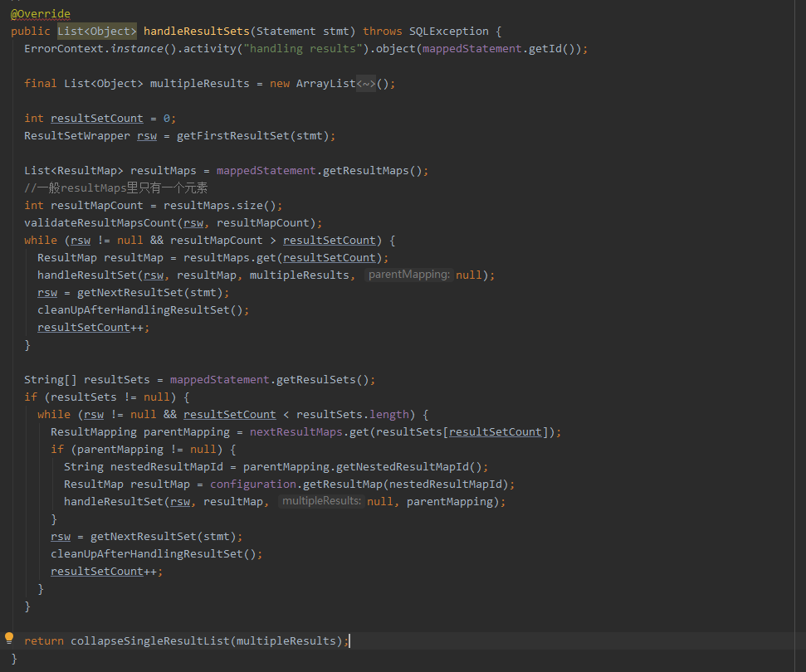
Task: Click getNestedResultMapId() method call
Action: (x=408, y=466)
